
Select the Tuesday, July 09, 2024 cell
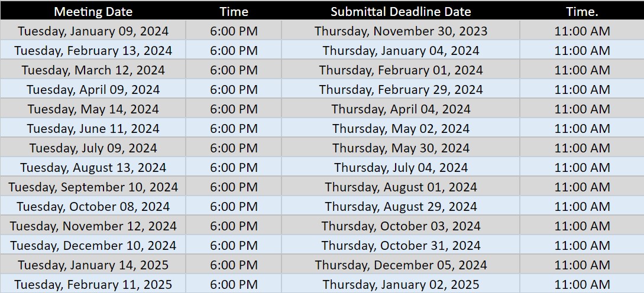[93, 148]
